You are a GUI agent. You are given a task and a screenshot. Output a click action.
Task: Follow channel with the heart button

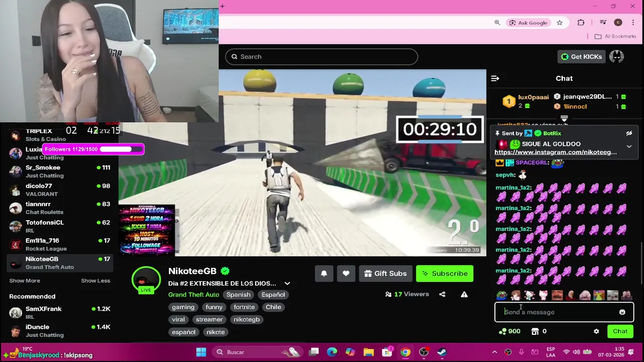346,274
